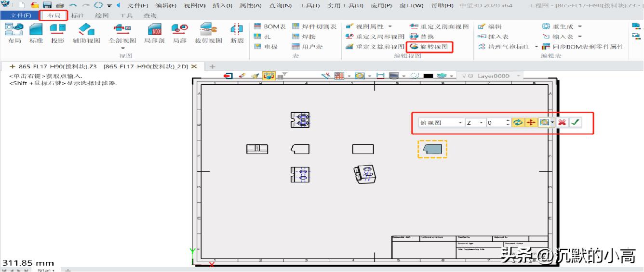644x272 pixels.
Task: Click the black color swatch on drawing toolbar
Action: pyautogui.click(x=429, y=76)
